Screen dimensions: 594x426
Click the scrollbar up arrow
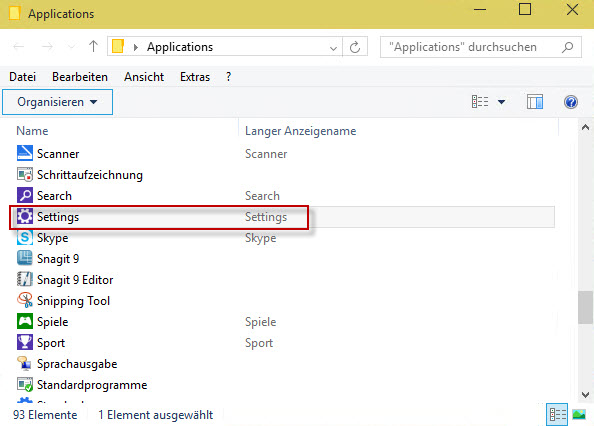pyautogui.click(x=585, y=128)
